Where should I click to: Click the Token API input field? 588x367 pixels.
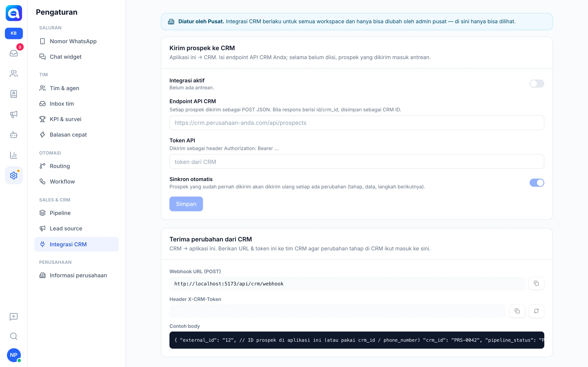coord(356,162)
